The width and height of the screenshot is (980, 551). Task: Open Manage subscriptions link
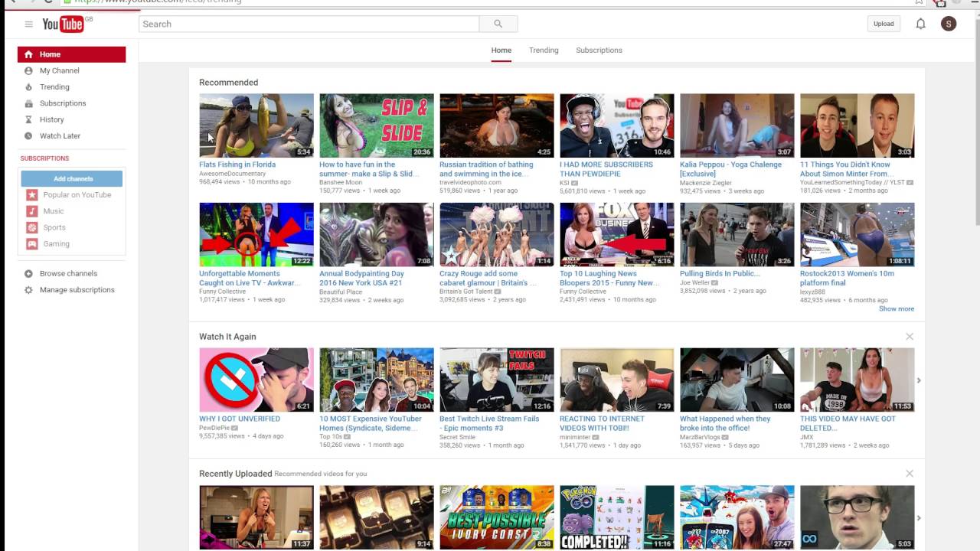(77, 290)
